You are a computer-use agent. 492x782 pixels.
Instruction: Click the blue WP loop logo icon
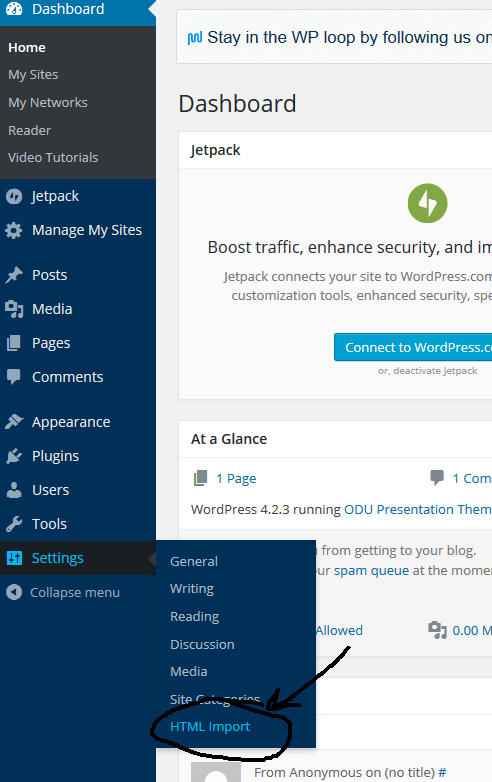point(194,38)
